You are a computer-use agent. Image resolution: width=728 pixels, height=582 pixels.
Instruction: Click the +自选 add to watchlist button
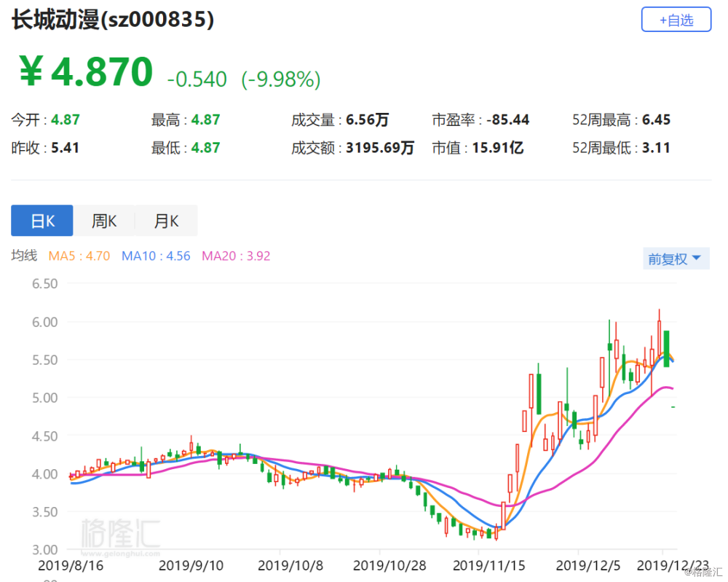coord(676,20)
